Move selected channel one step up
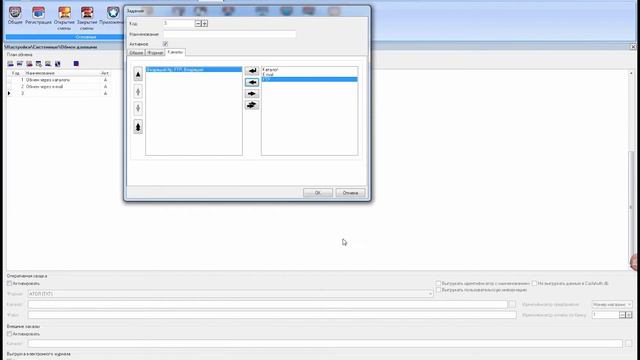640x360 pixels. pos(138,92)
